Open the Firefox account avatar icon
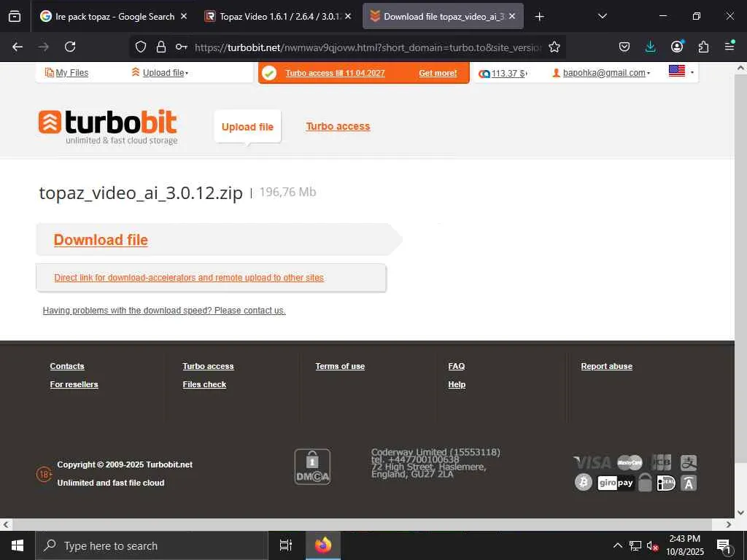 [x=677, y=46]
